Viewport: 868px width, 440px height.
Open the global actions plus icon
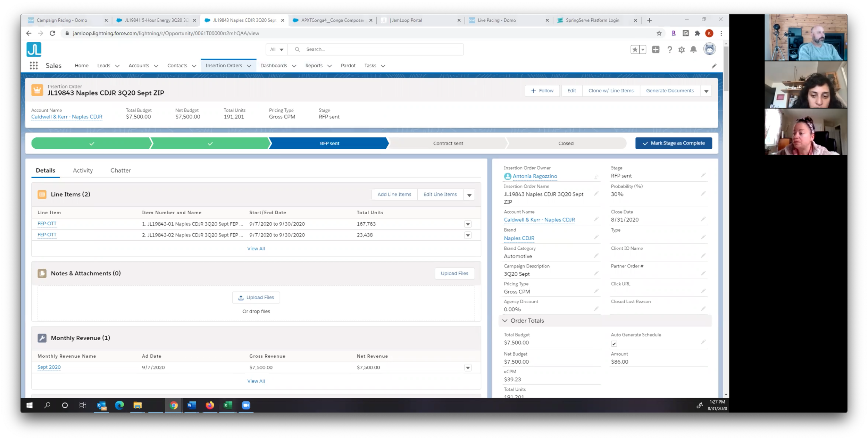point(656,50)
